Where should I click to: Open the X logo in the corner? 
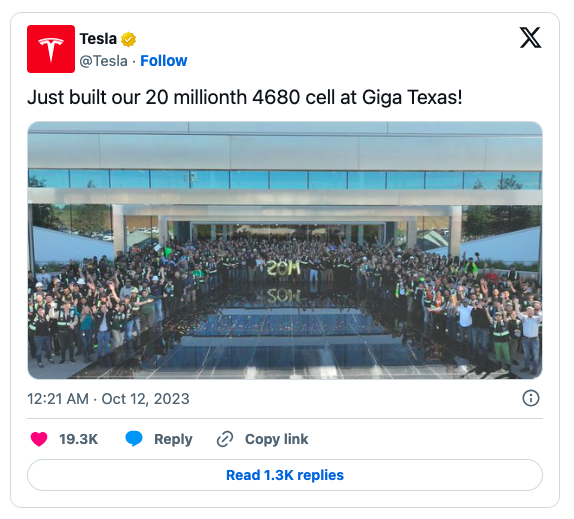coord(530,38)
